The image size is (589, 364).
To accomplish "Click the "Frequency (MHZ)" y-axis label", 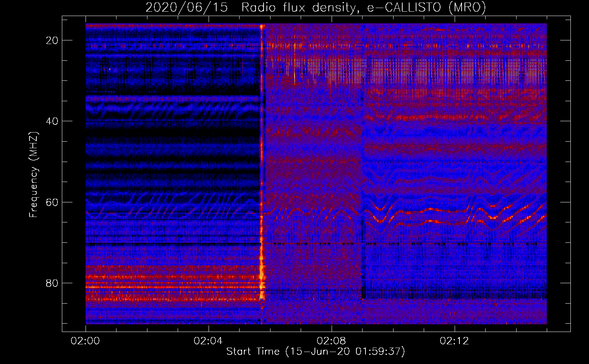I will [x=33, y=175].
